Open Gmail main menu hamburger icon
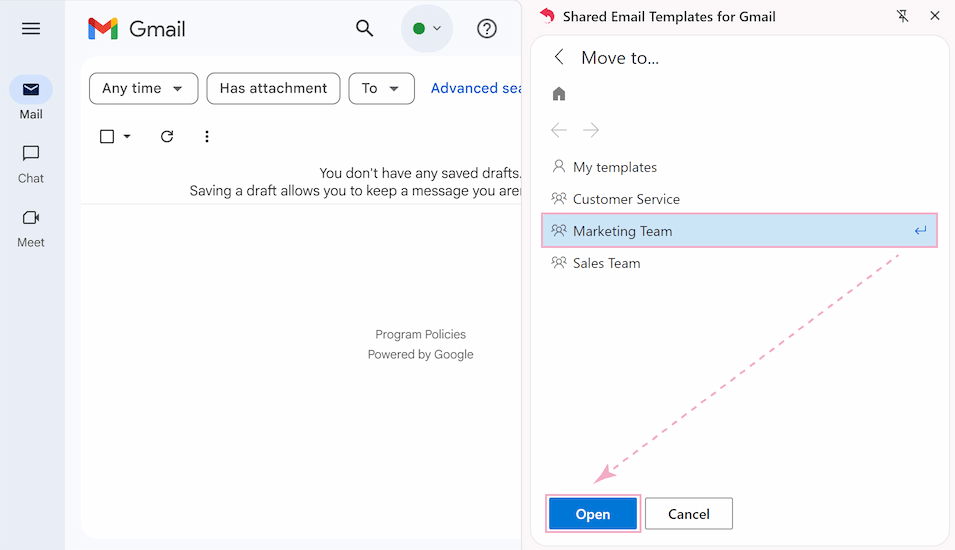 31,29
